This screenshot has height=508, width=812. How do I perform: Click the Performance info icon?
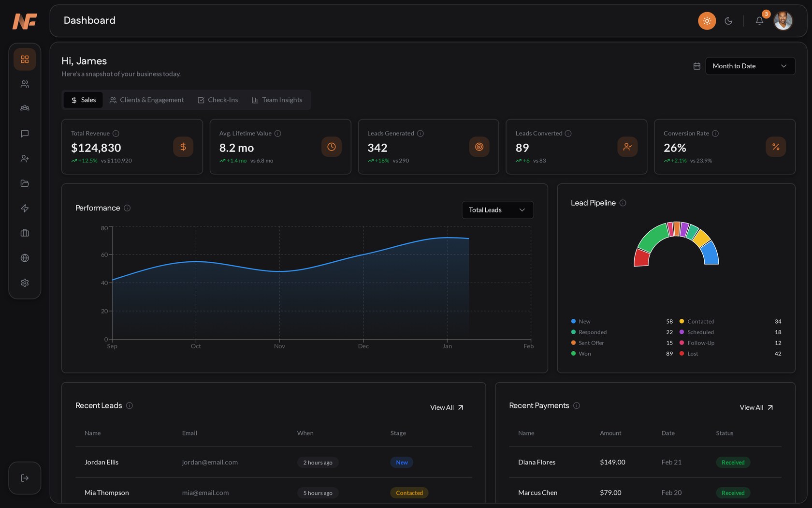tap(127, 208)
